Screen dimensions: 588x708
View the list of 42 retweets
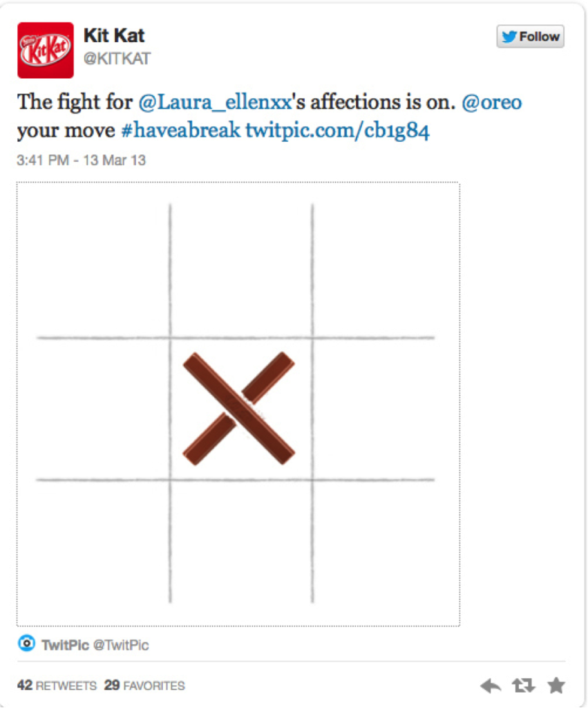click(x=57, y=685)
